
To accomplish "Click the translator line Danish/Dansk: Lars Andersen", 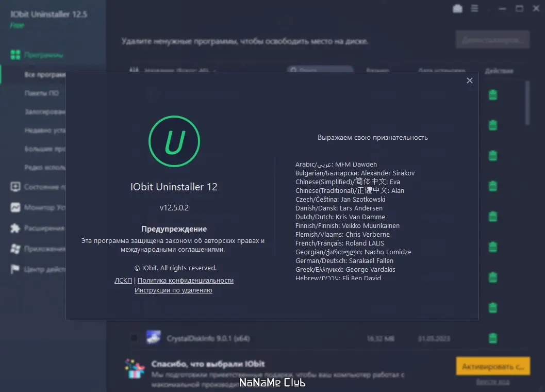I will 339,208.
